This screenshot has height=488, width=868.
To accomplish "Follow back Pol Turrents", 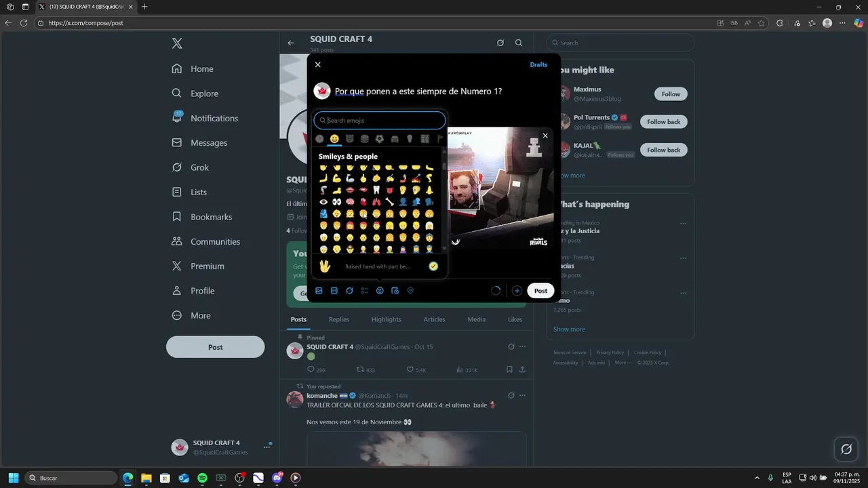I will 663,122.
